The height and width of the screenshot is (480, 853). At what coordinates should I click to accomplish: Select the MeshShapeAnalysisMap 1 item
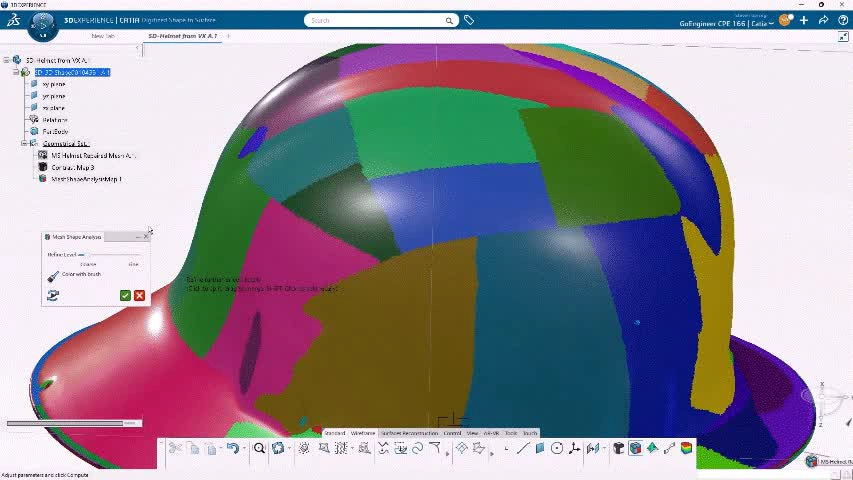86,179
